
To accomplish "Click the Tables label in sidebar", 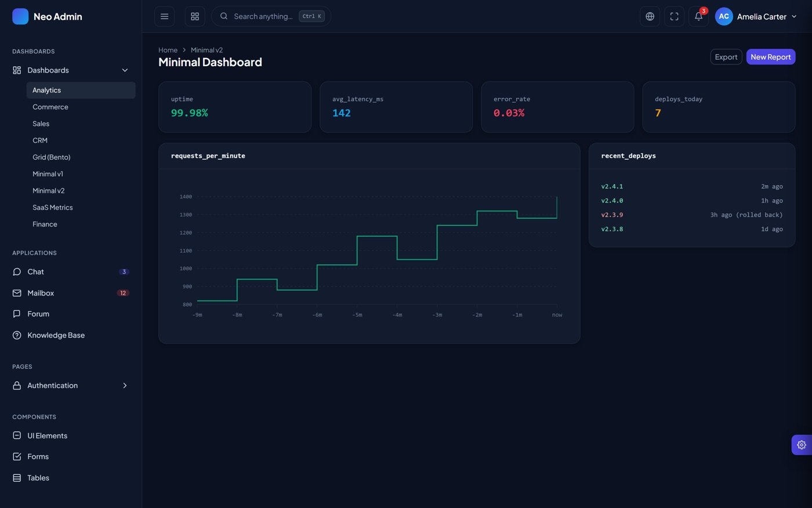I will click(38, 478).
